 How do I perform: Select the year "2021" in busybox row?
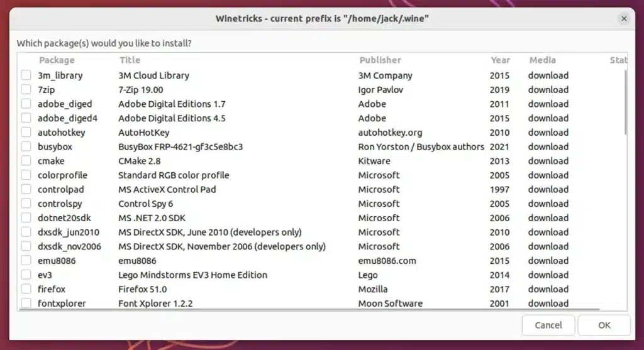[499, 147]
